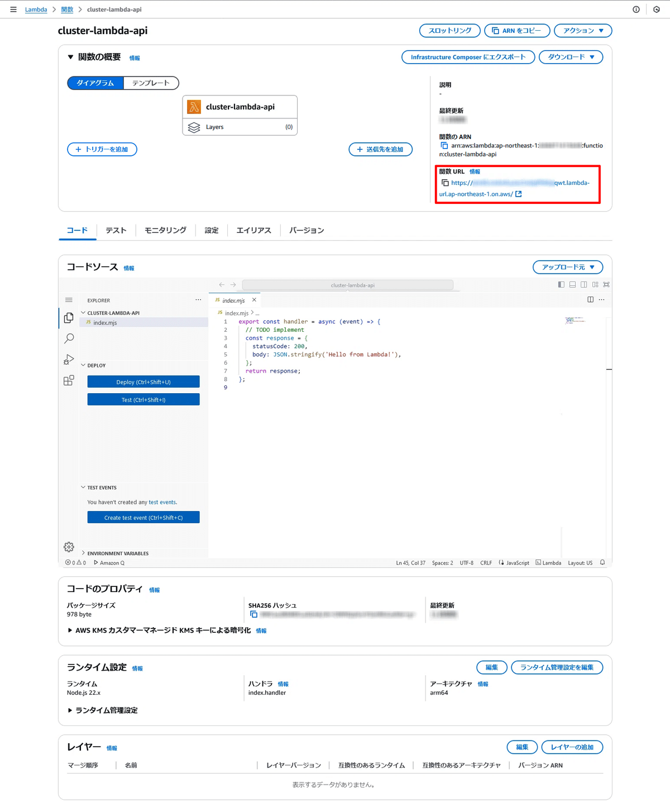The height and width of the screenshot is (812, 670).
Task: Go back with editor left arrow
Action: point(222,285)
